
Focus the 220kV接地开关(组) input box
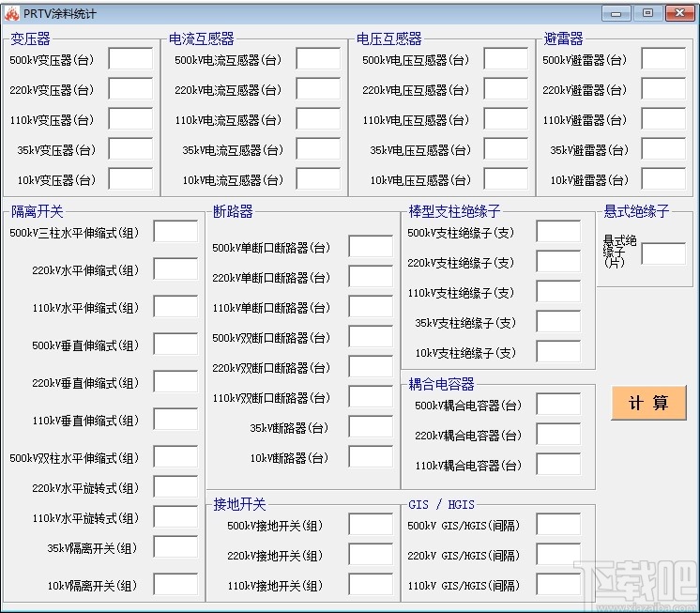coord(371,554)
